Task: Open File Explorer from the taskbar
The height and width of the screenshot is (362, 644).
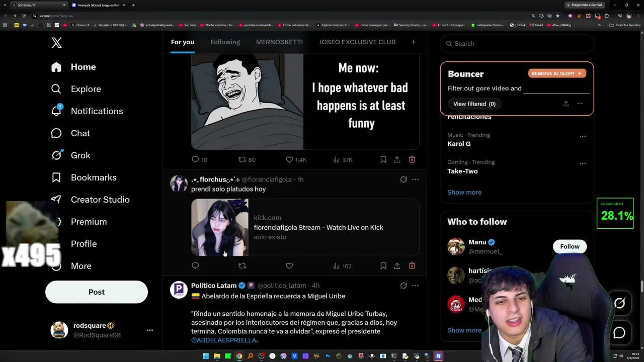Action: pos(217,356)
